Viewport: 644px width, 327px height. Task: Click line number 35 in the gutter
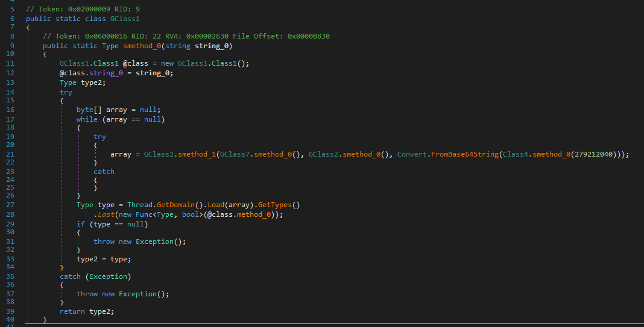[x=10, y=276]
